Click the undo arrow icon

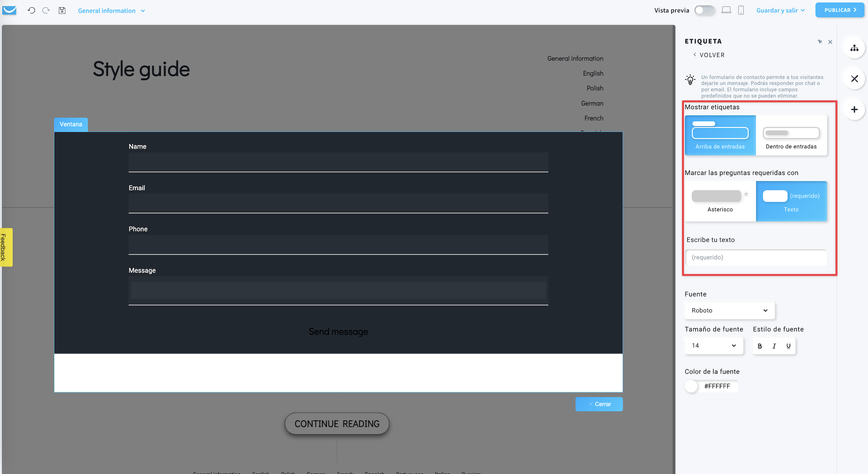click(x=31, y=10)
